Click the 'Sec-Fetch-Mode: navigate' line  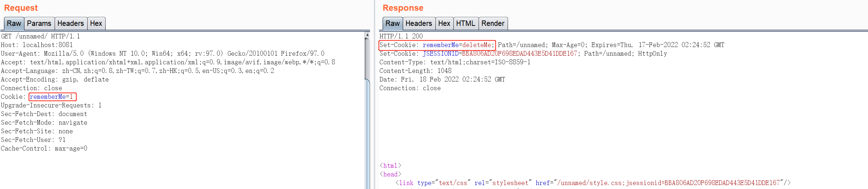tap(44, 123)
